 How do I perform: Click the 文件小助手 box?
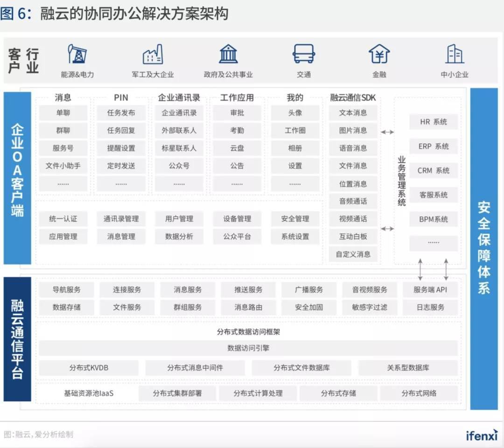point(63,166)
